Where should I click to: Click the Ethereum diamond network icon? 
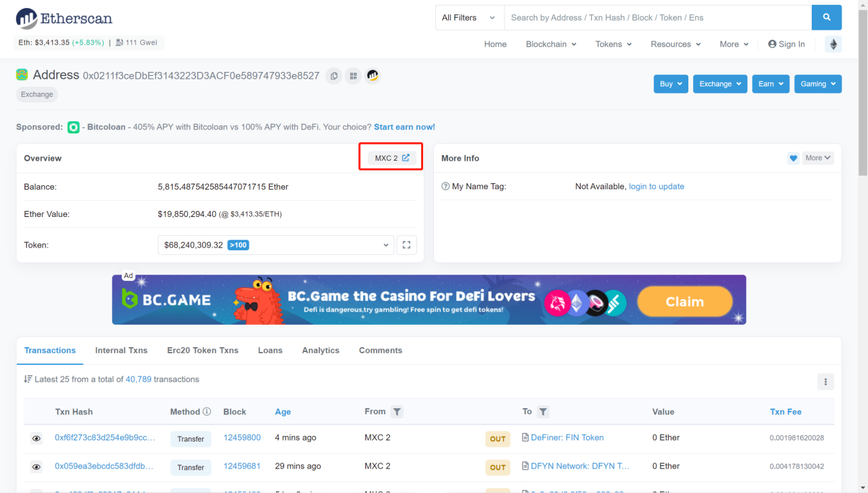[x=833, y=44]
